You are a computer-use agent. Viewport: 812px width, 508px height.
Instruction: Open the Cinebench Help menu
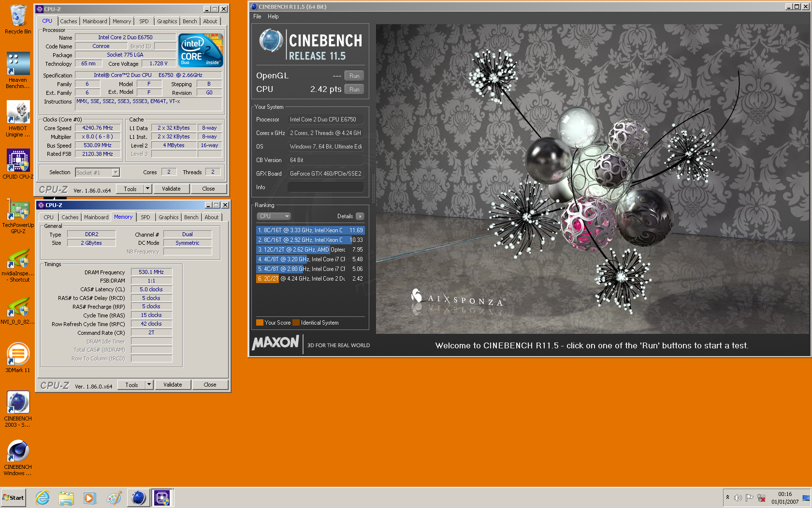point(273,16)
